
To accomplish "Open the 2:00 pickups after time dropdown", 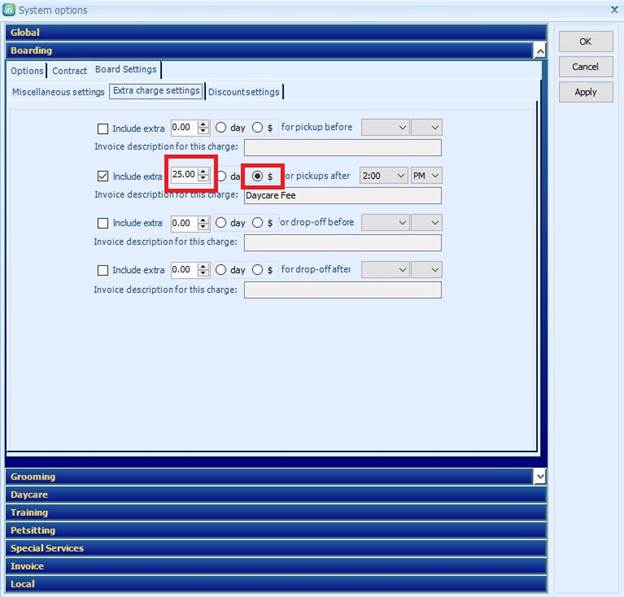I will (x=384, y=176).
